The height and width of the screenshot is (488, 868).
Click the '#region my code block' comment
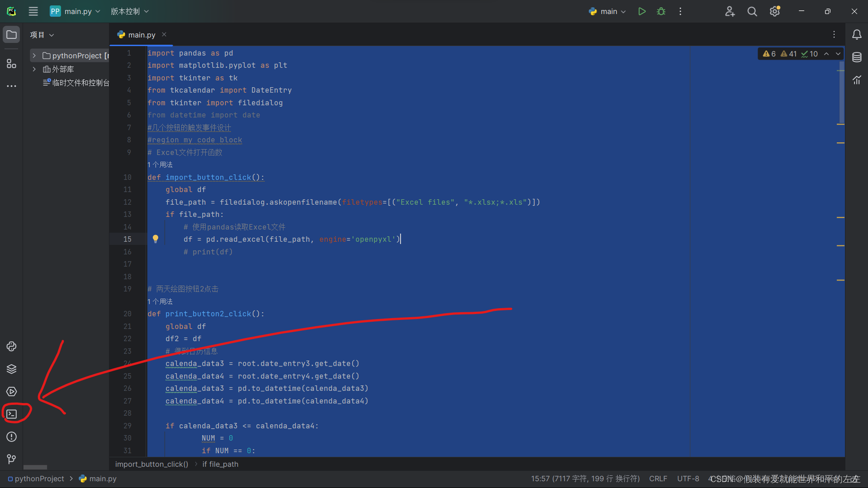click(195, 140)
